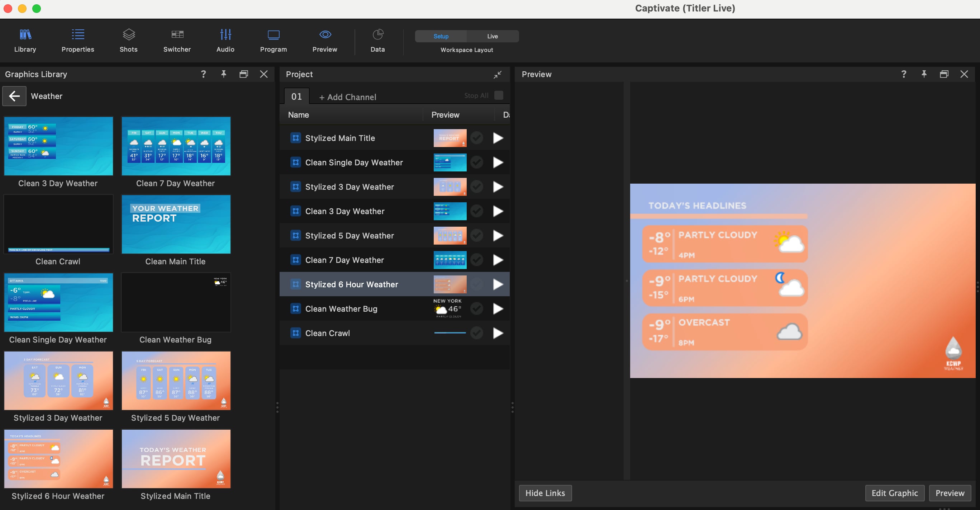The height and width of the screenshot is (510, 980).
Task: Select channel tab 01
Action: tap(297, 96)
